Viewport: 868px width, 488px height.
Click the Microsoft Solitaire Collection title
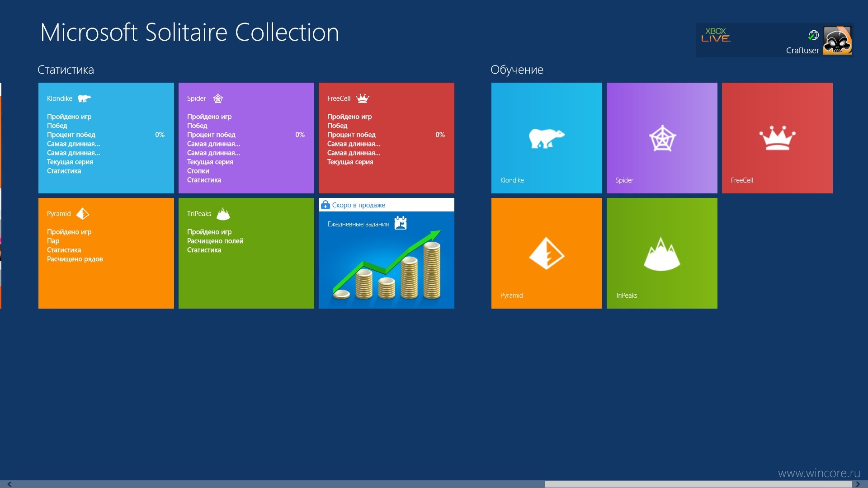point(189,33)
